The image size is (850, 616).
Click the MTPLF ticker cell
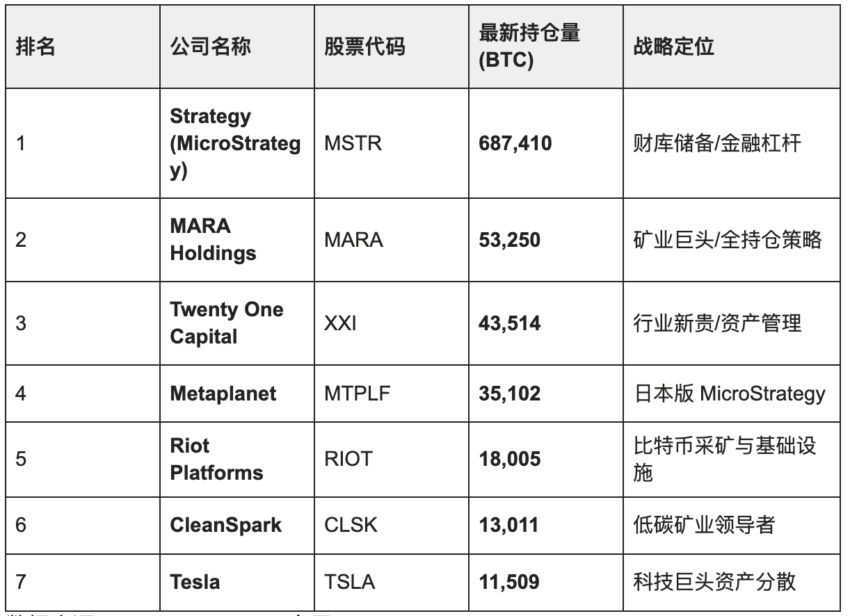357,394
